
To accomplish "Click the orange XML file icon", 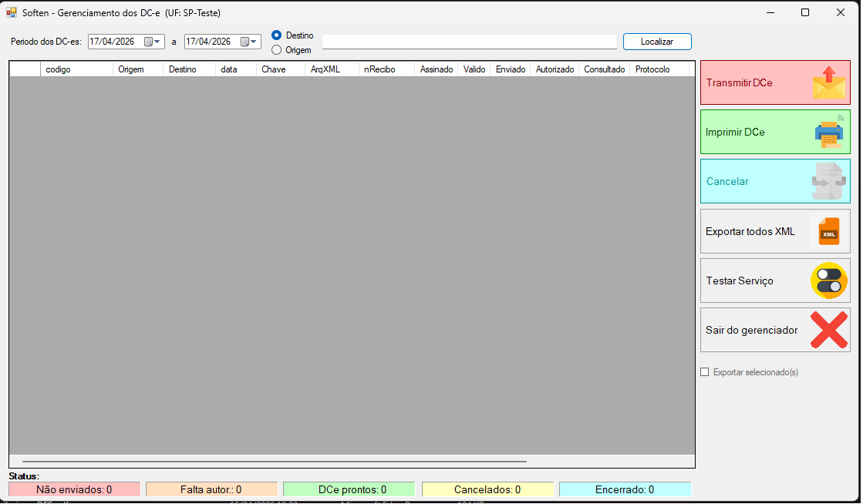I will tap(829, 231).
